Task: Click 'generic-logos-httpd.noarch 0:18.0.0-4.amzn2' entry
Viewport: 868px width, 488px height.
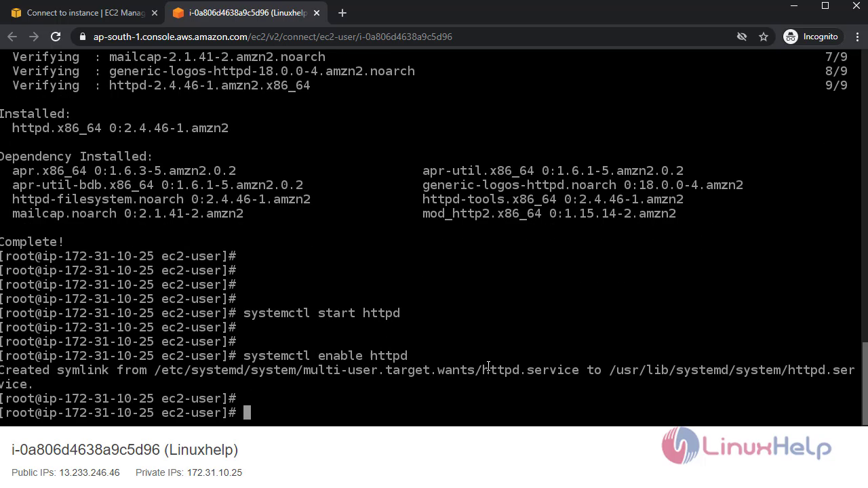Action: point(583,185)
